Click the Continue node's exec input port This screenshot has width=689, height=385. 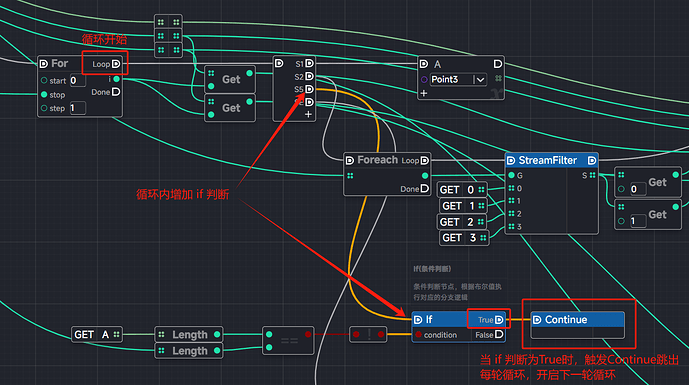[537, 320]
